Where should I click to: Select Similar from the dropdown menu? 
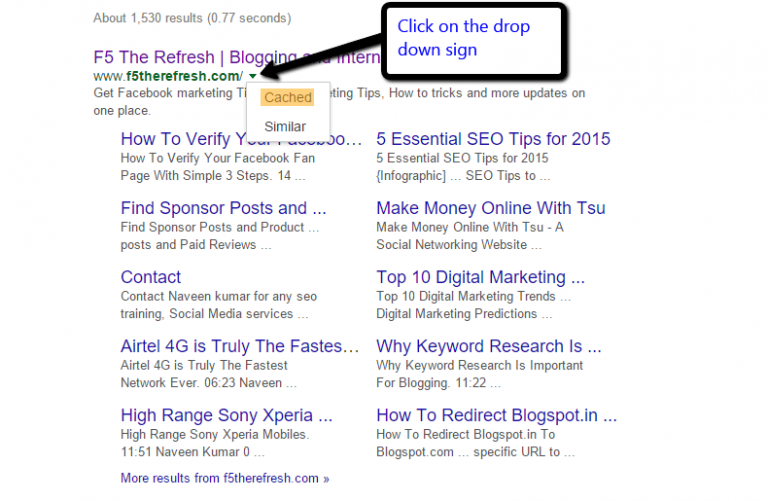[x=285, y=126]
